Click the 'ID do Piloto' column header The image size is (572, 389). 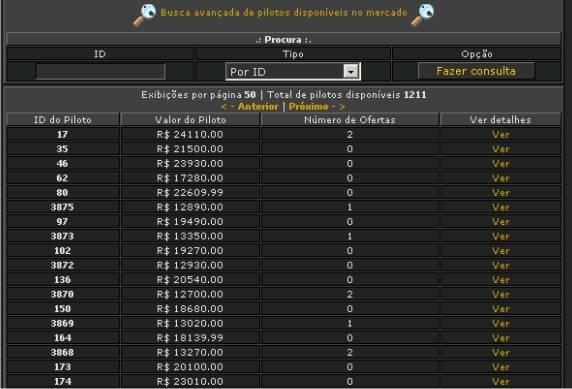(63, 120)
